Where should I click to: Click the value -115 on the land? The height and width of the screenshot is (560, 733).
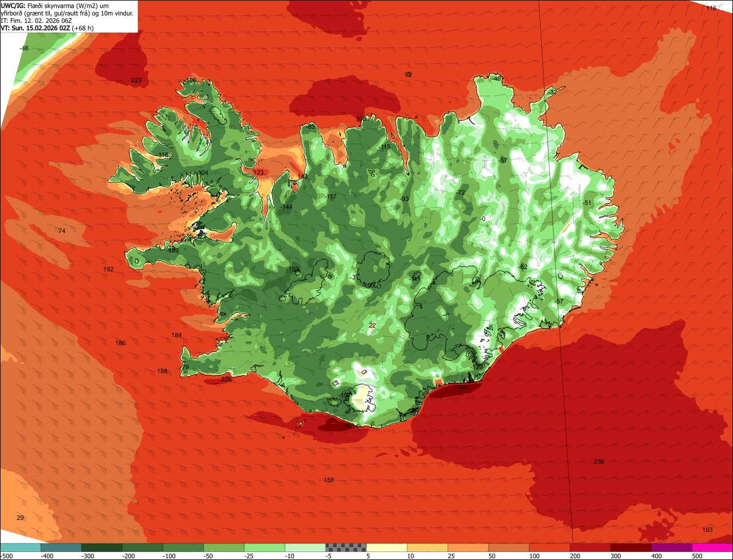coord(385,147)
